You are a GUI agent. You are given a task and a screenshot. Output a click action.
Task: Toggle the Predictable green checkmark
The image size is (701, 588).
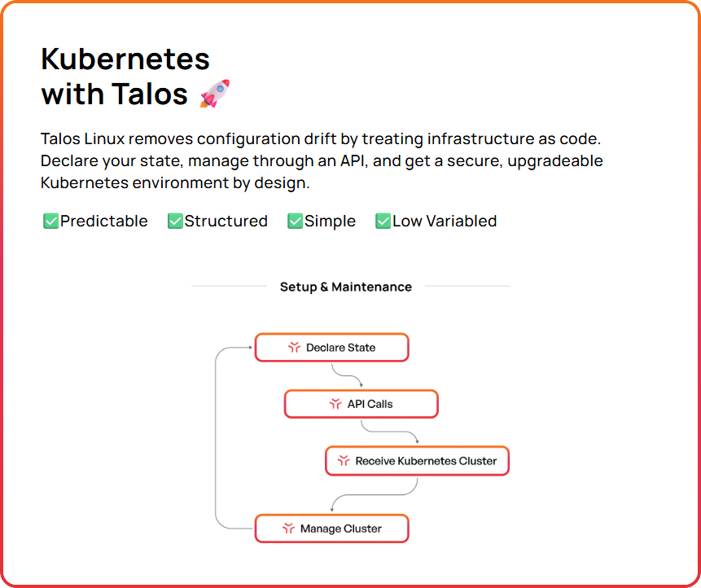[x=50, y=221]
